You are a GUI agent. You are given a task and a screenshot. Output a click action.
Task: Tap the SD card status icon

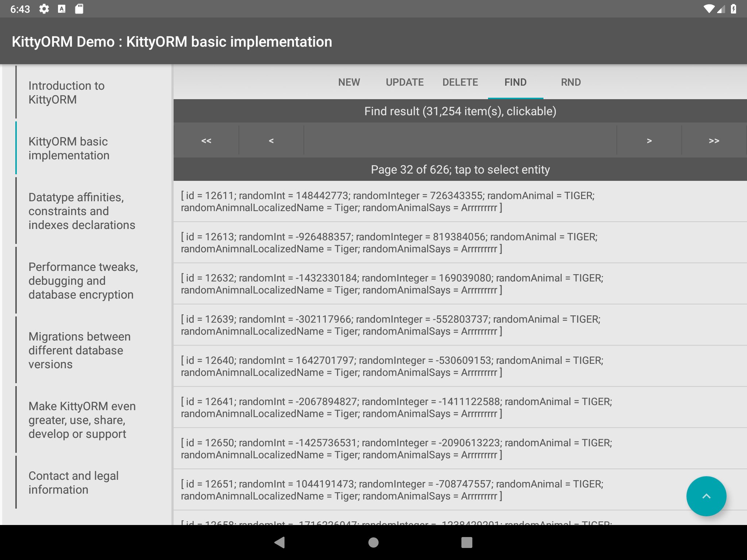click(x=79, y=9)
